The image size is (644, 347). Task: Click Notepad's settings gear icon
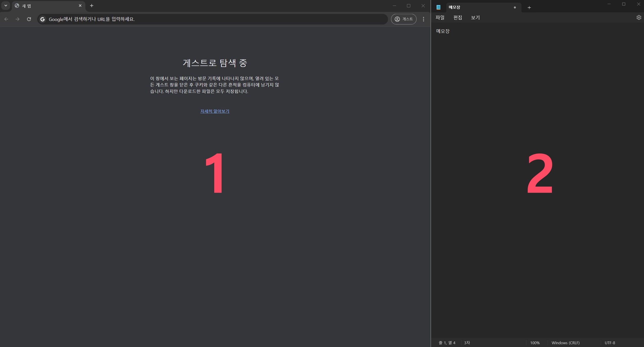click(639, 17)
